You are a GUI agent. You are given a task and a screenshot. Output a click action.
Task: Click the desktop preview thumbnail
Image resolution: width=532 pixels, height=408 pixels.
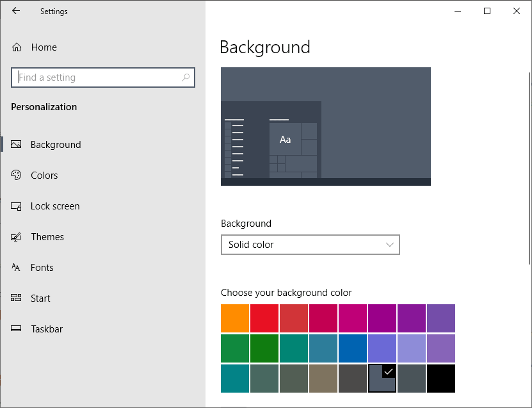click(x=325, y=126)
